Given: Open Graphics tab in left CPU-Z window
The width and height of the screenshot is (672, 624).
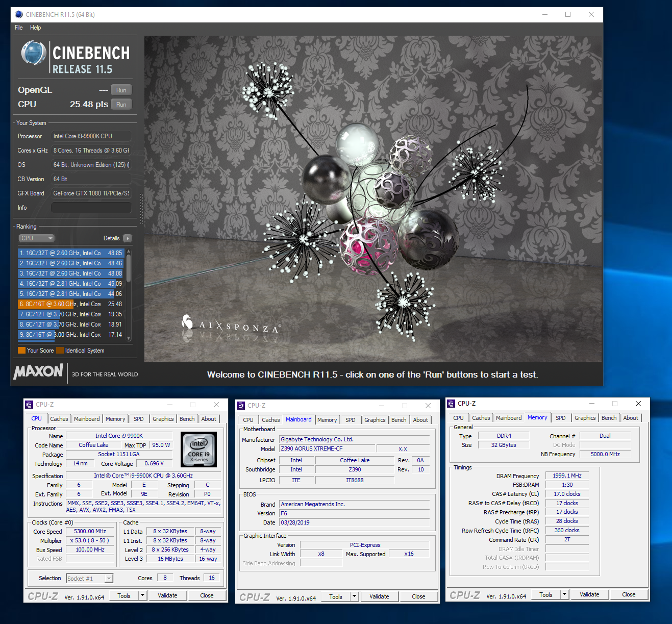Looking at the screenshot, I should click(163, 419).
